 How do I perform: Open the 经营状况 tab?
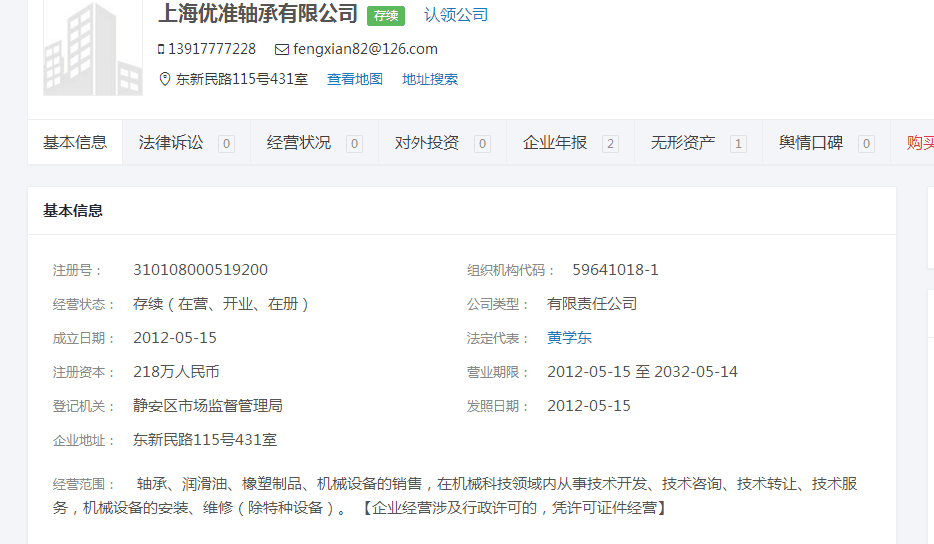(299, 143)
